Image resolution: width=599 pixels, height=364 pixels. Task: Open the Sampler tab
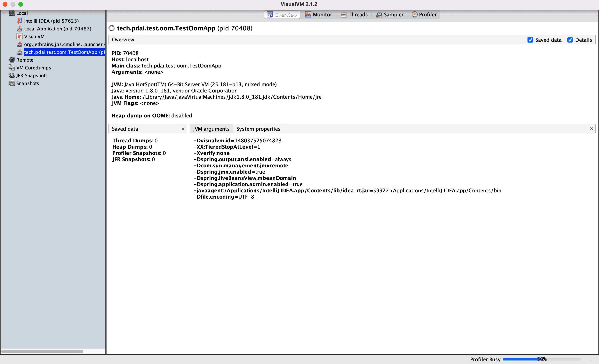(x=390, y=15)
